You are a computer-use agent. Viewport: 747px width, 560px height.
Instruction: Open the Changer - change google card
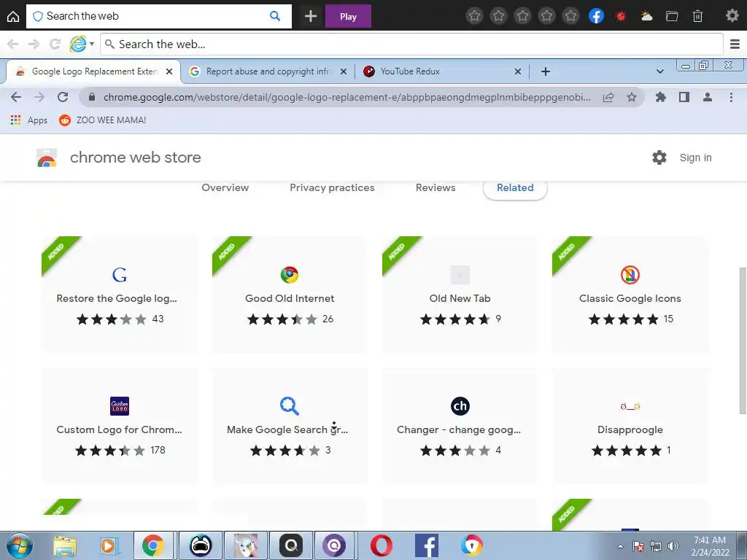(x=460, y=426)
